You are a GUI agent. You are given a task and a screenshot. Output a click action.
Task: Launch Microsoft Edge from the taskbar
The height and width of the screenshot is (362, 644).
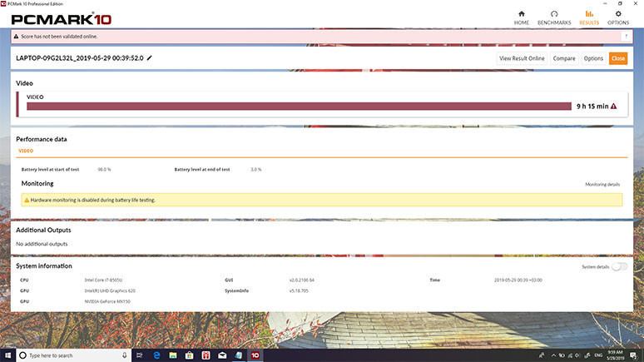(x=156, y=355)
